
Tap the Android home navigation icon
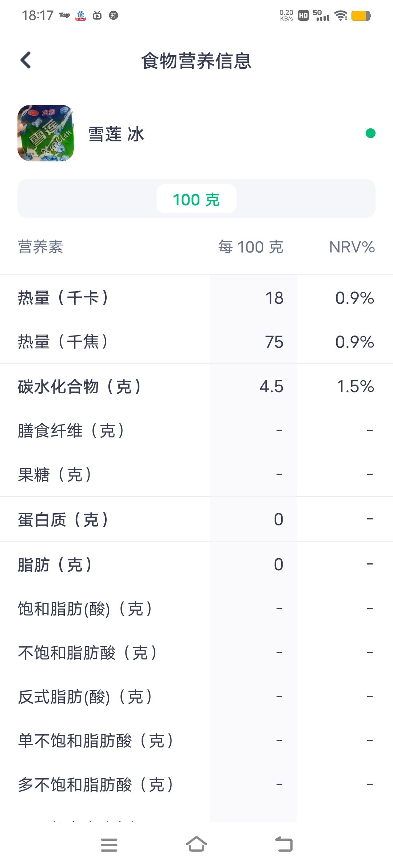(196, 844)
